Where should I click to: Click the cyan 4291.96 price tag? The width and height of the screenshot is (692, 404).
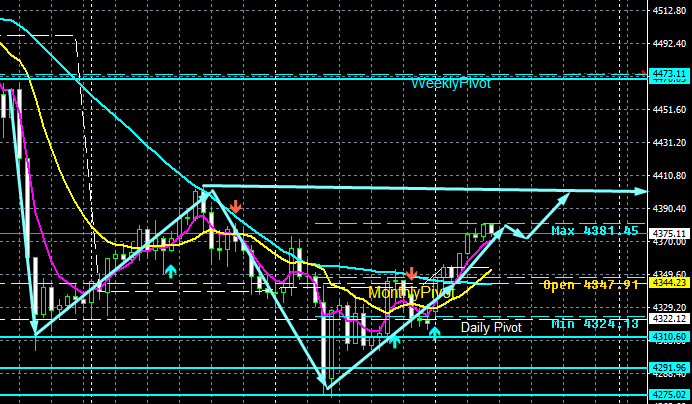(x=669, y=368)
